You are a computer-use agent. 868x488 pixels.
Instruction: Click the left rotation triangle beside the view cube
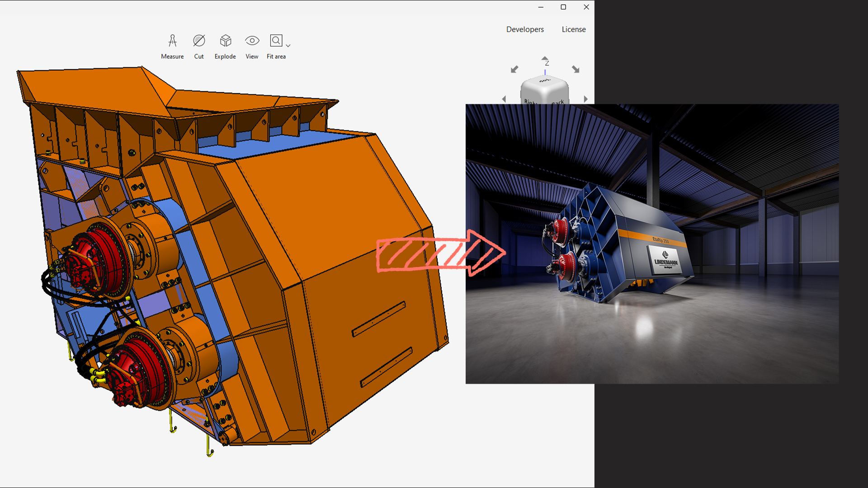pos(504,99)
